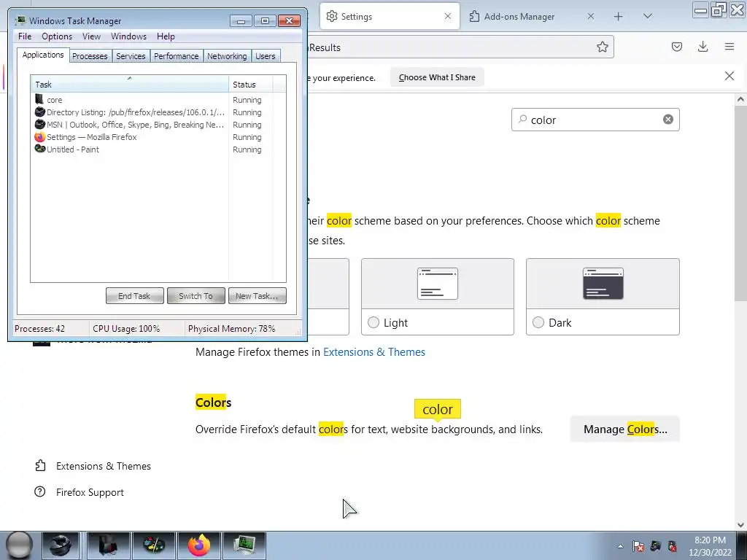This screenshot has width=747, height=560.
Task: Close the Settings tab
Action: pyautogui.click(x=447, y=16)
